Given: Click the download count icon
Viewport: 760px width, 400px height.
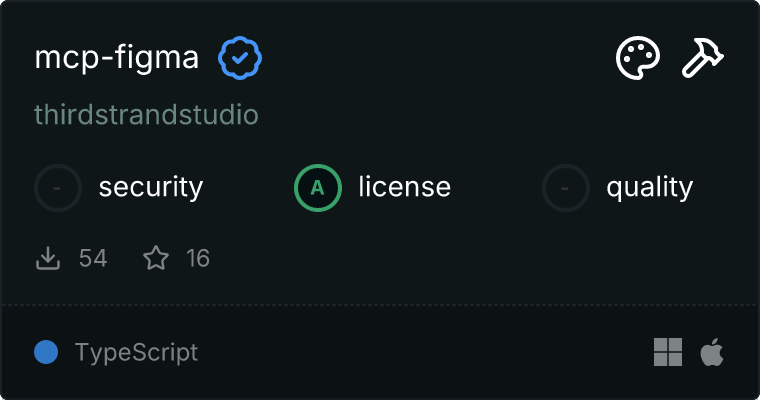Looking at the screenshot, I should point(48,259).
